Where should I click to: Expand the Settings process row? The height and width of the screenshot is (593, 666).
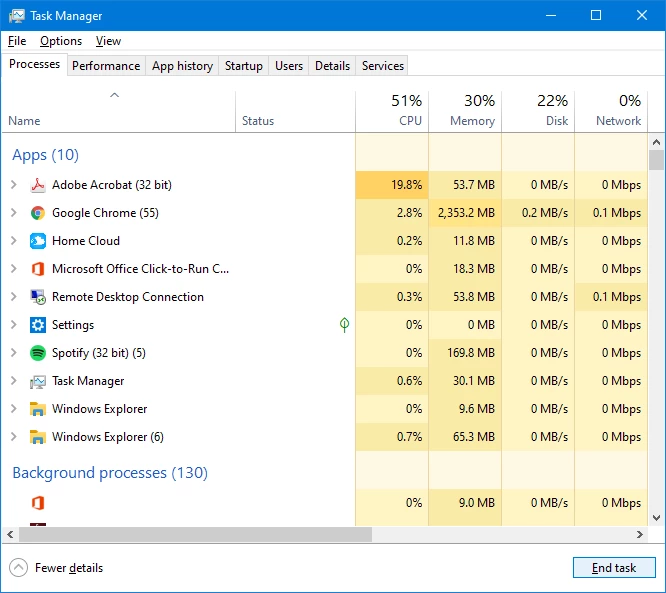click(14, 325)
